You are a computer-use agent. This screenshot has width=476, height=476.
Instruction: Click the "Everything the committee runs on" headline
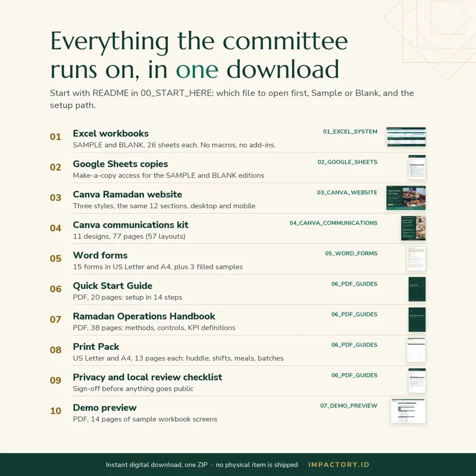pos(199,55)
